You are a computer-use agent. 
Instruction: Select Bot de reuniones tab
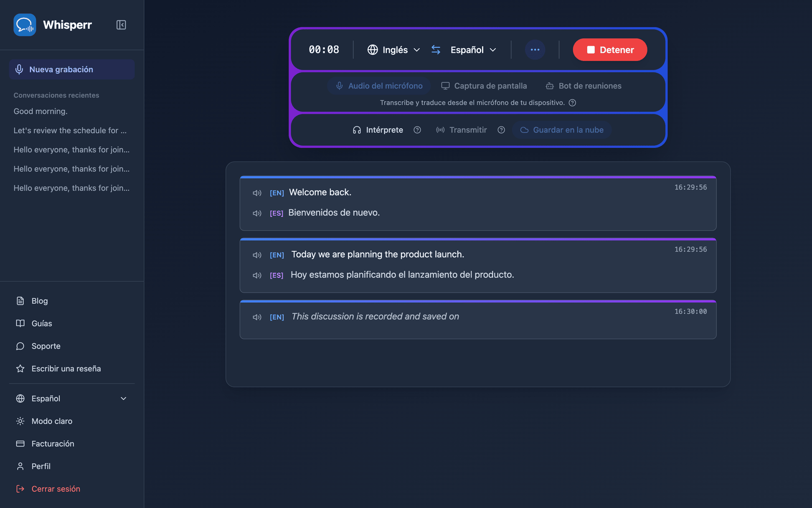coord(584,86)
